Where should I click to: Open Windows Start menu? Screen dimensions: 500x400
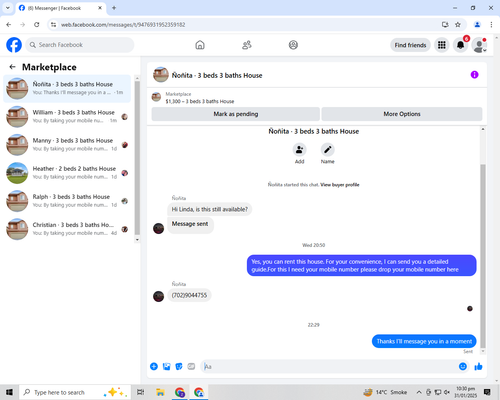(x=9, y=392)
